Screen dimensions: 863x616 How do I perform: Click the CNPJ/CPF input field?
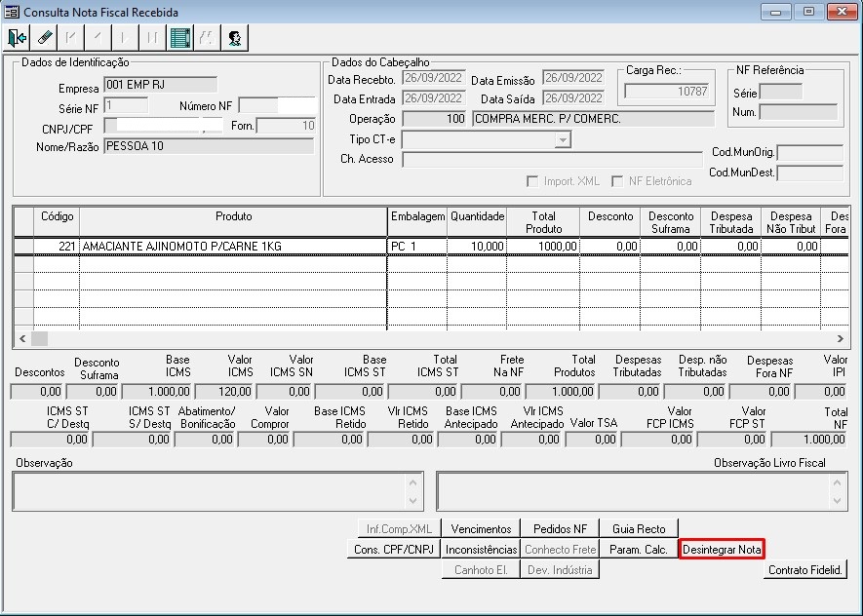164,126
